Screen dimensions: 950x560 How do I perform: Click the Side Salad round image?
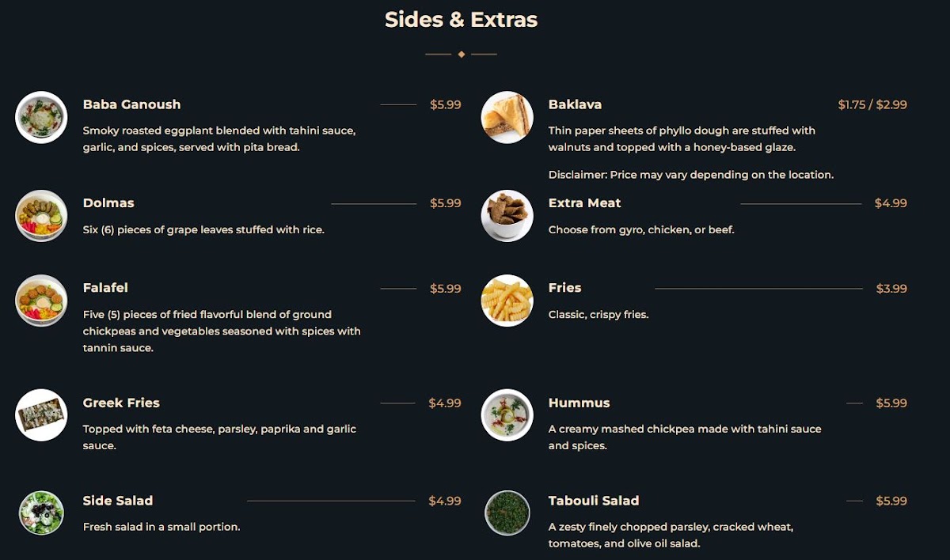tap(41, 513)
